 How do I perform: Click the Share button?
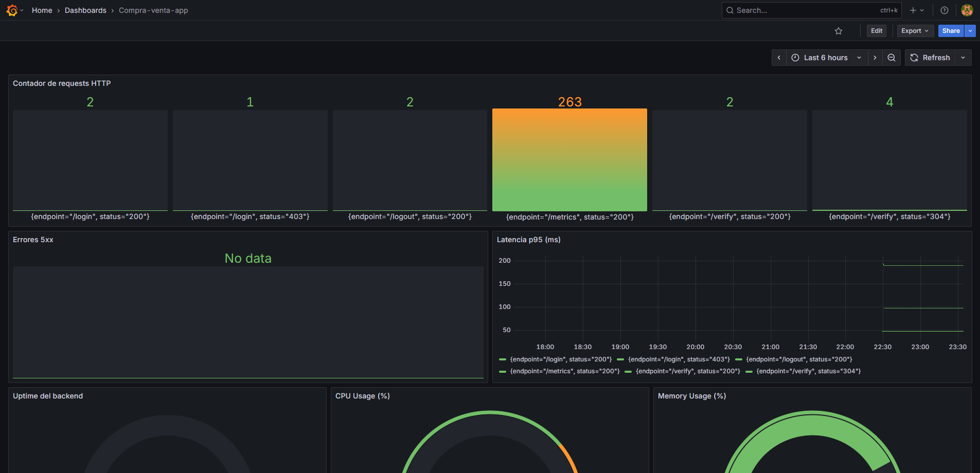point(951,31)
